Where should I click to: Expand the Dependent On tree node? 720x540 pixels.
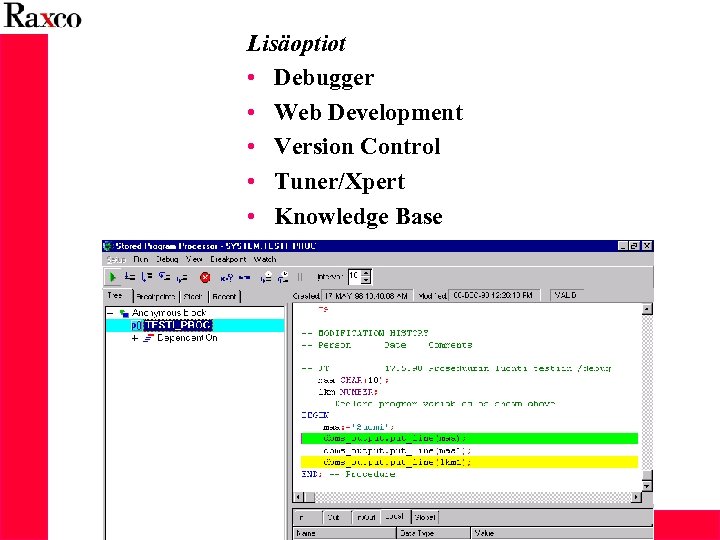(x=135, y=338)
